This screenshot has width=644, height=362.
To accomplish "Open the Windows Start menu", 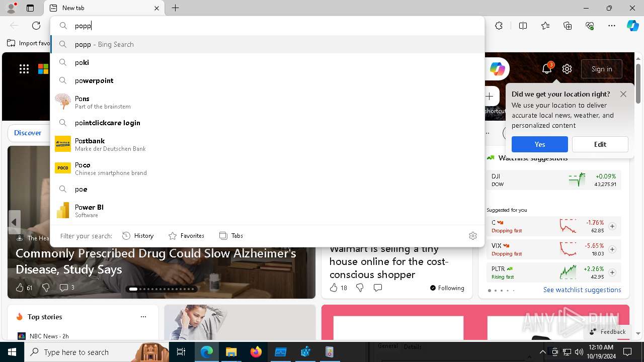I will pos(12,352).
